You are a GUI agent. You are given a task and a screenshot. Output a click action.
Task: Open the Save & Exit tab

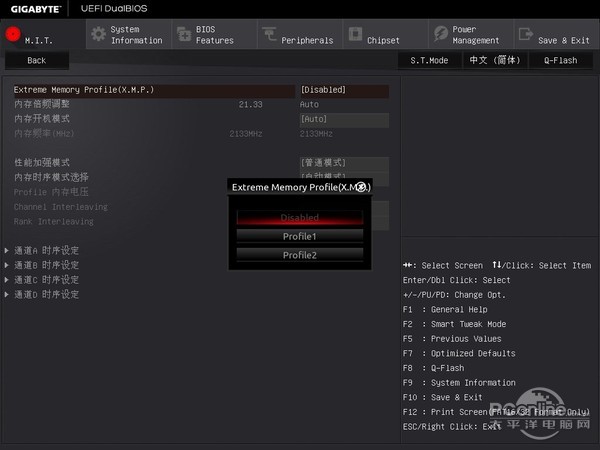pos(557,34)
